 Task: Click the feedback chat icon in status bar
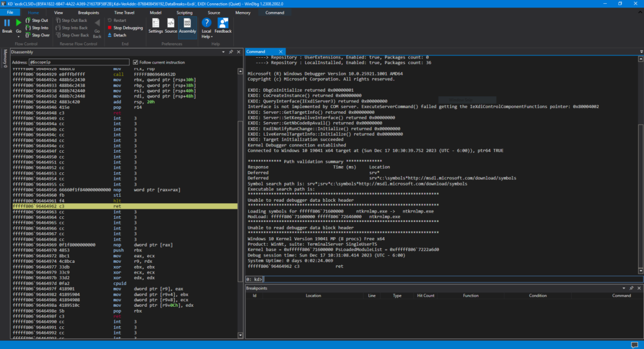[x=635, y=345]
